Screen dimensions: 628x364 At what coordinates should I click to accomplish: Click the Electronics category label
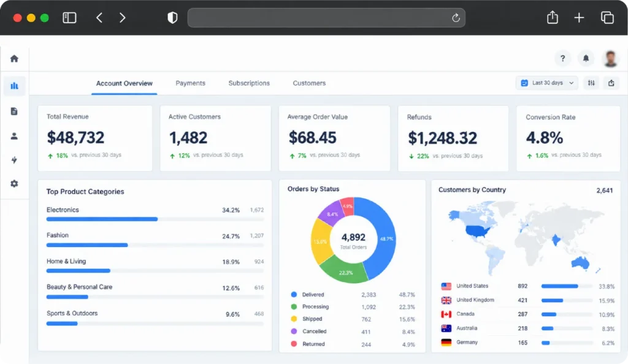[63, 210]
